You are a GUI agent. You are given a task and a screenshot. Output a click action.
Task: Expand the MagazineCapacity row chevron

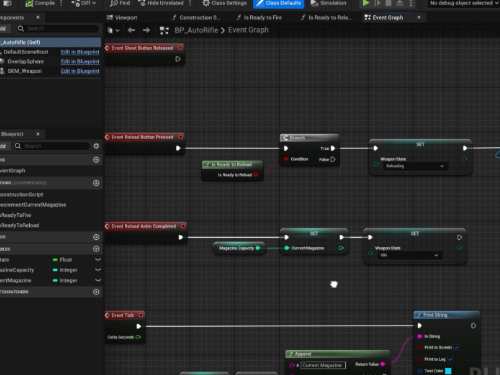point(98,270)
